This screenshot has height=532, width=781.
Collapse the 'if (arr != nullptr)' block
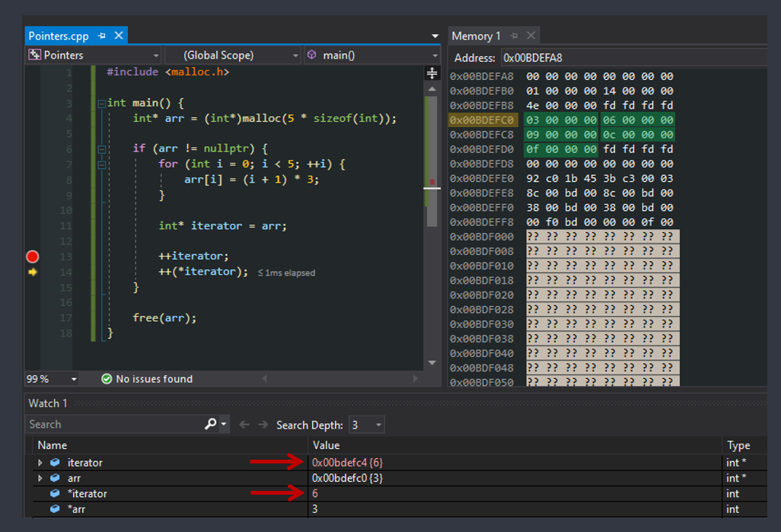[x=101, y=149]
